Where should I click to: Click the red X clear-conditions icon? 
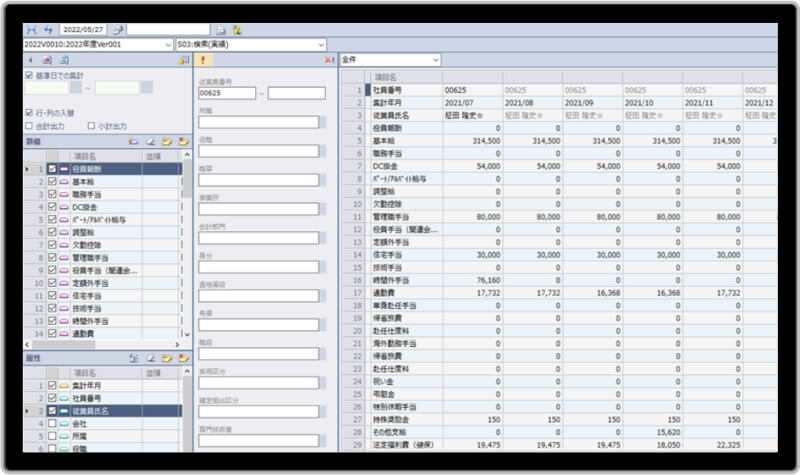click(x=329, y=61)
